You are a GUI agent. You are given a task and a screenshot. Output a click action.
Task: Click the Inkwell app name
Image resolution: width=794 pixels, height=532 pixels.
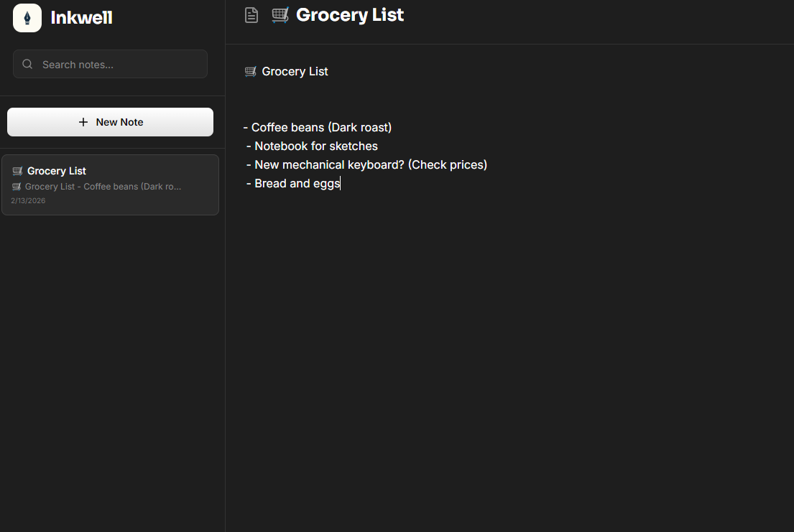pyautogui.click(x=81, y=18)
